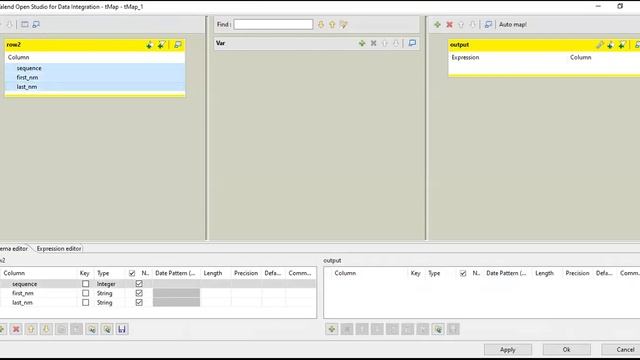Restore the tMap window size
Image resolution: width=640 pixels, height=360 pixels.
point(620,6)
